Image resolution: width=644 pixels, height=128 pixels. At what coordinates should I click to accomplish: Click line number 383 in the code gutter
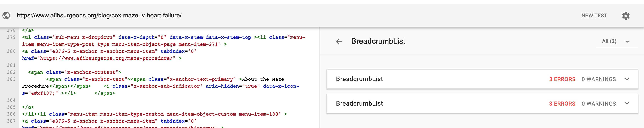pyautogui.click(x=11, y=79)
